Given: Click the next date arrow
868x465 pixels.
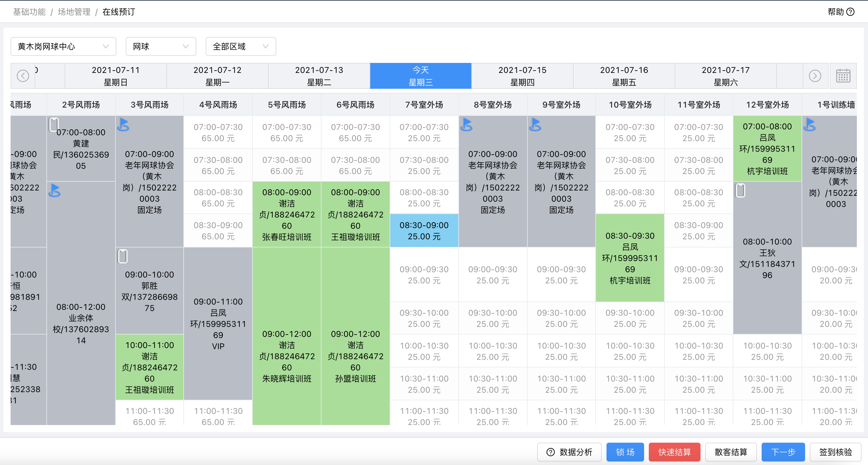Looking at the screenshot, I should click(x=815, y=76).
